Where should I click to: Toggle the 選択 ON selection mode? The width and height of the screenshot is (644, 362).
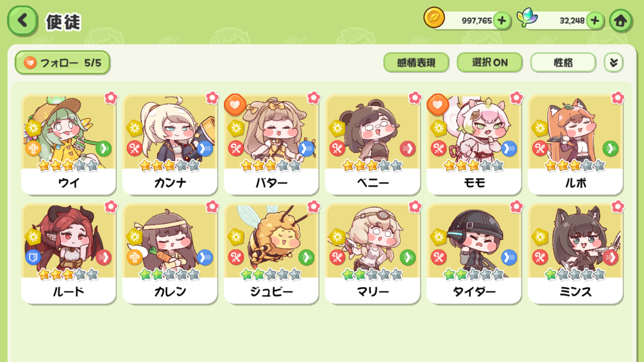490,63
